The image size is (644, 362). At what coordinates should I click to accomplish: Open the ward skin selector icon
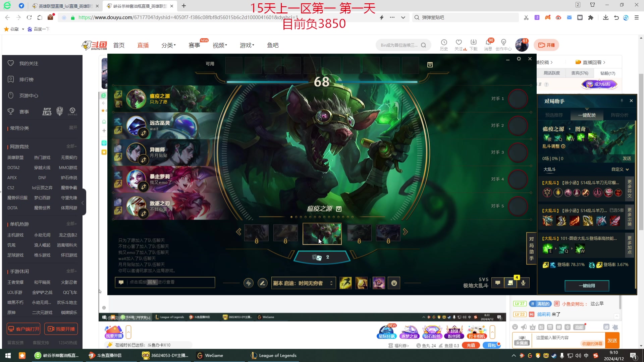(x=379, y=283)
